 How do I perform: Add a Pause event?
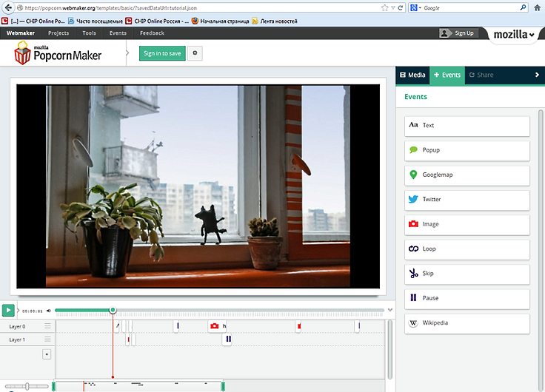pyautogui.click(x=467, y=298)
